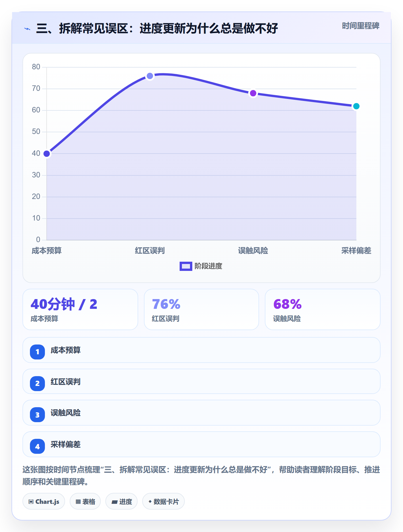Open the 76% 红区误判 stat card
The height and width of the screenshot is (532, 403).
tap(201, 309)
